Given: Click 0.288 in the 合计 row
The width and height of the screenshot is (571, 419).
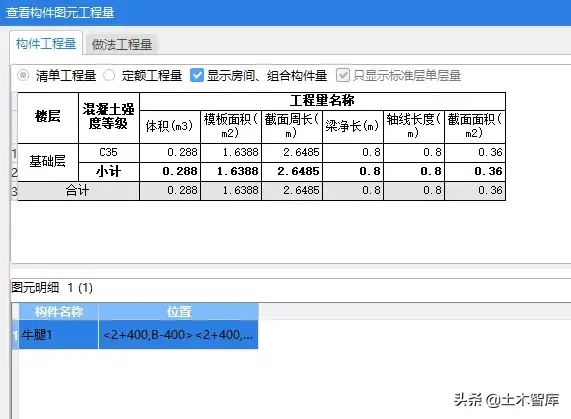Looking at the screenshot, I should (x=170, y=191).
